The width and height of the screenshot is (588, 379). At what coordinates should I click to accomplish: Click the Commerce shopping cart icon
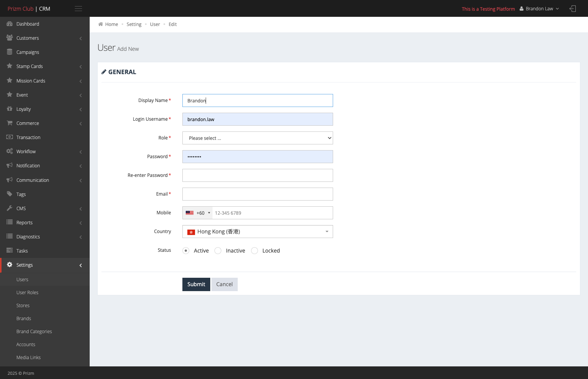pyautogui.click(x=10, y=123)
